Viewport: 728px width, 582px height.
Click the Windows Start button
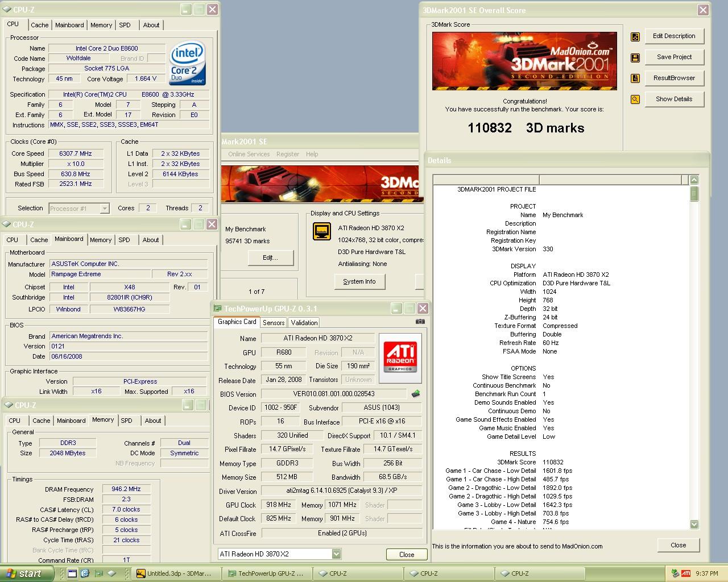point(26,573)
